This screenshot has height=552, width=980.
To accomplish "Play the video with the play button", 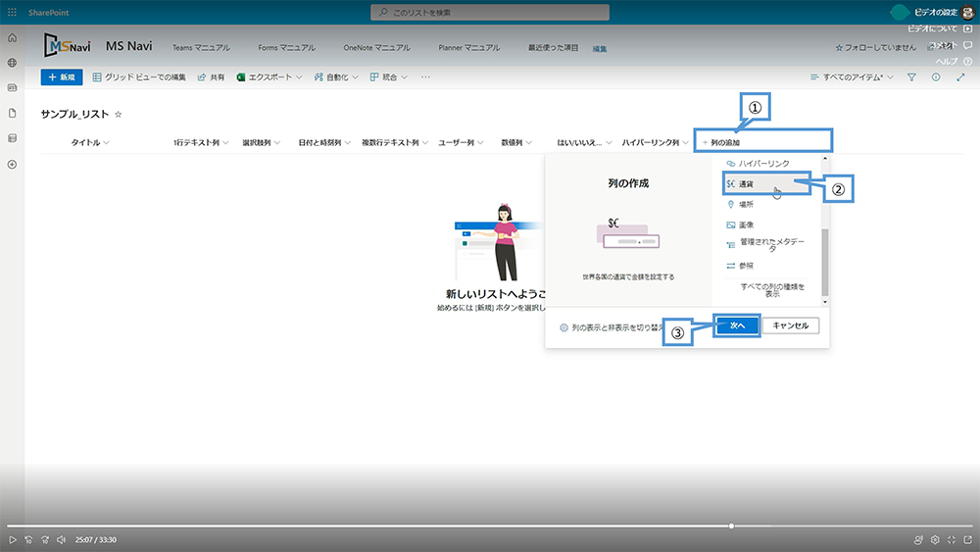I will [12, 539].
